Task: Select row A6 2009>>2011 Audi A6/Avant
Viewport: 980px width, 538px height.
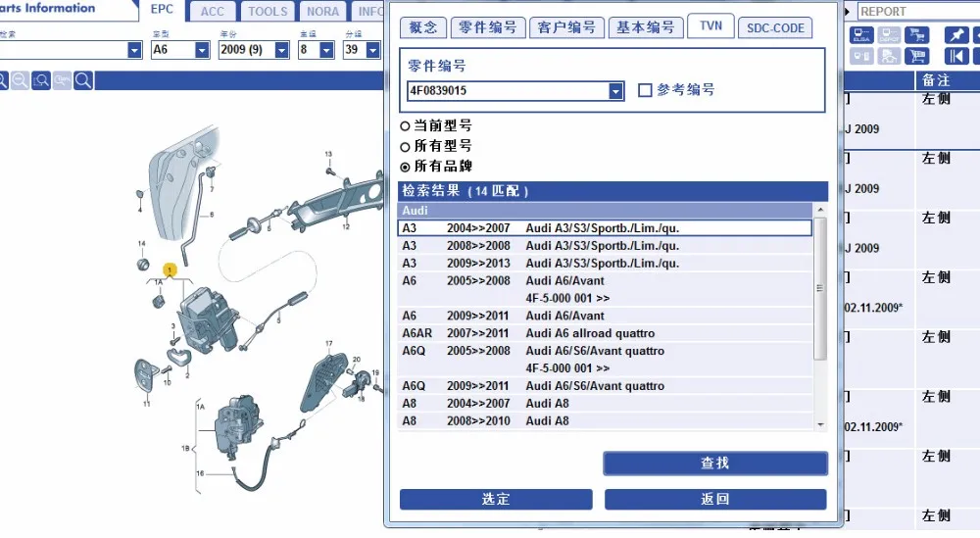Action: pos(605,316)
